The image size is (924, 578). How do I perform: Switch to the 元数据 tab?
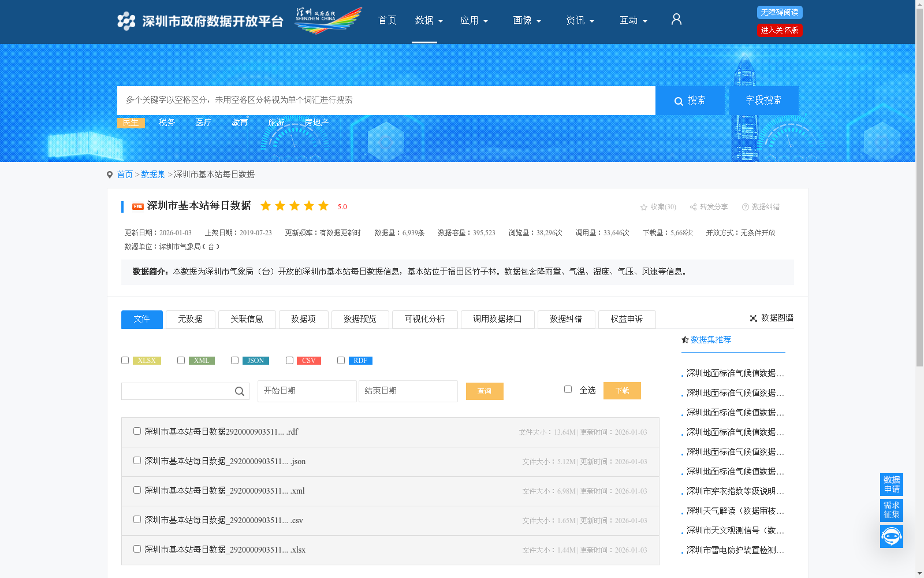tap(190, 320)
